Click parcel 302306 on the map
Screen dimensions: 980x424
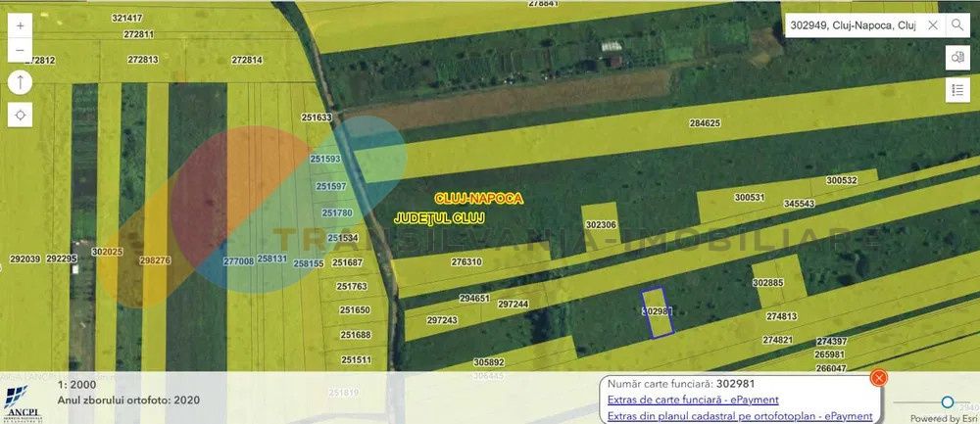(601, 224)
